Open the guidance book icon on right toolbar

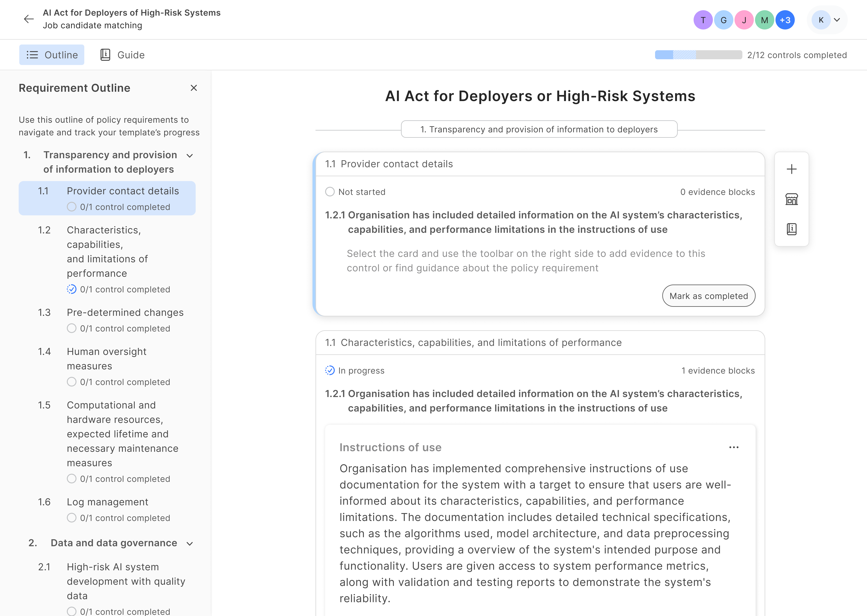(792, 228)
